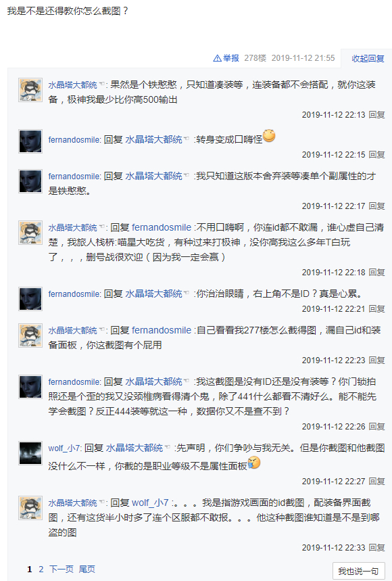Reply to the 22:18 comment
The image size is (392, 581).
coord(377,273)
